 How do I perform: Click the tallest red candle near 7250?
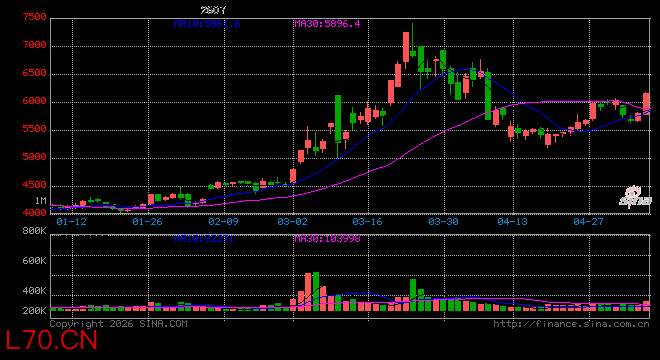point(406,48)
